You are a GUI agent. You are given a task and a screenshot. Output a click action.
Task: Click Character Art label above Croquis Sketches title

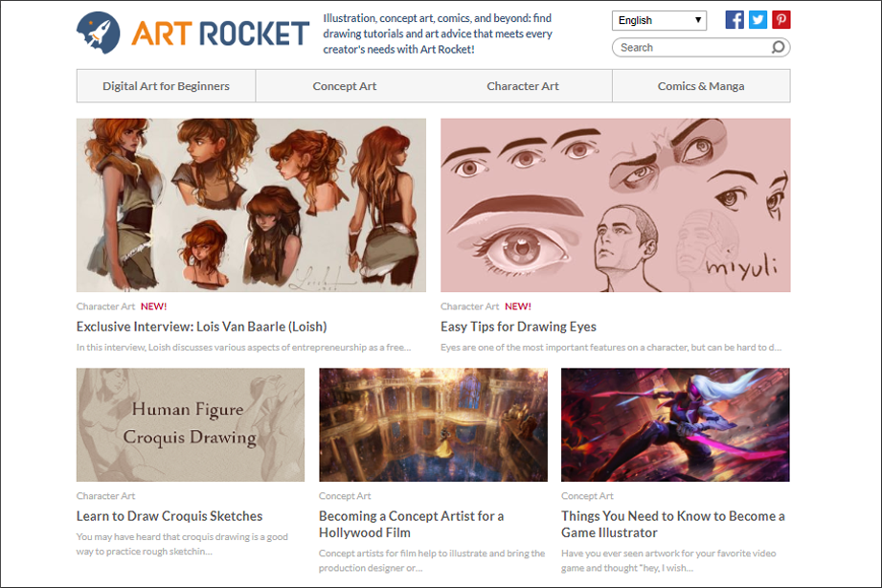tap(105, 496)
